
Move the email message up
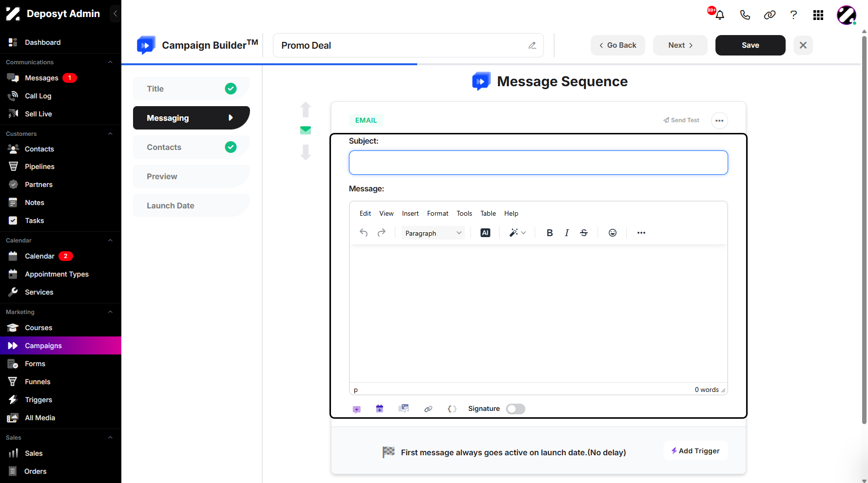(x=306, y=110)
